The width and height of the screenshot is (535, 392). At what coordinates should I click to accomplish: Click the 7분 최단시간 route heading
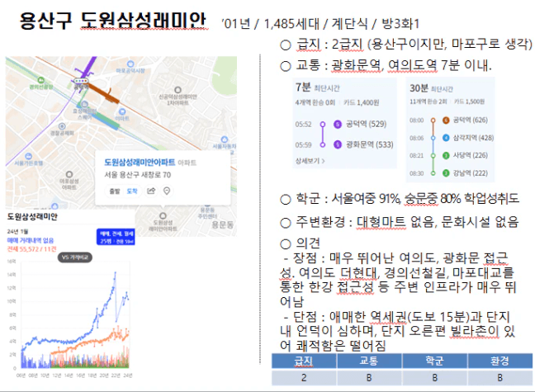click(318, 87)
